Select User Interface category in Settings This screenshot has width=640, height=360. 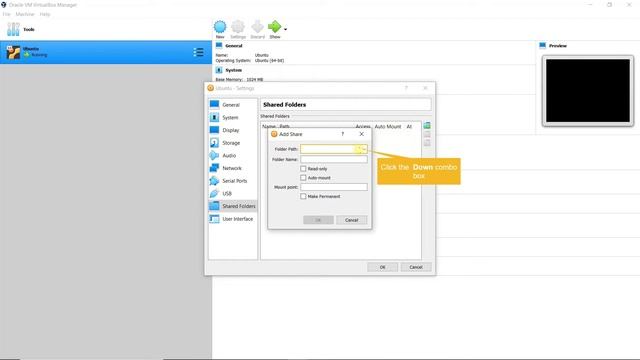click(x=233, y=219)
